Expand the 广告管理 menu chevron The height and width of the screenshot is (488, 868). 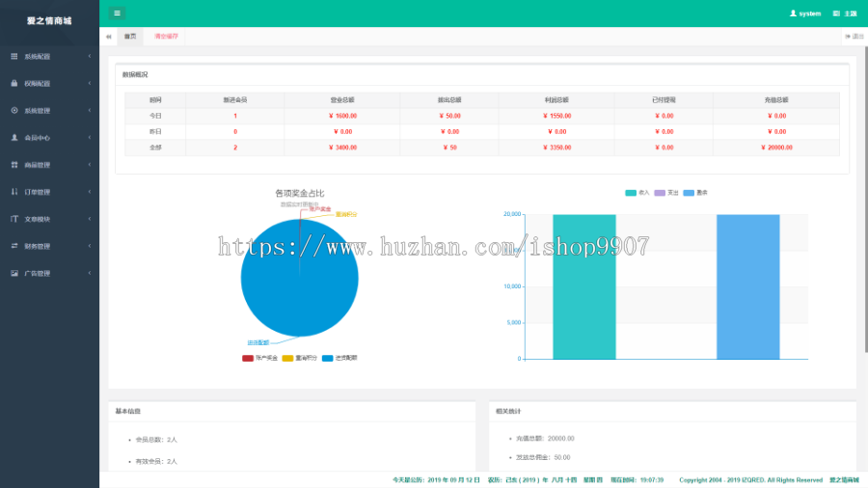tap(89, 273)
